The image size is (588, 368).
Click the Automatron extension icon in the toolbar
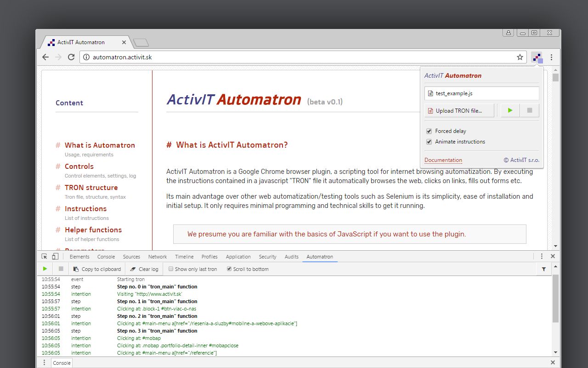pos(537,57)
